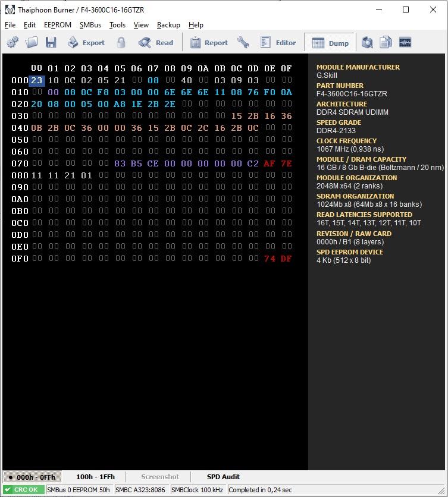The width and height of the screenshot is (448, 497).
Task: Open the Editor view
Action: point(278,42)
